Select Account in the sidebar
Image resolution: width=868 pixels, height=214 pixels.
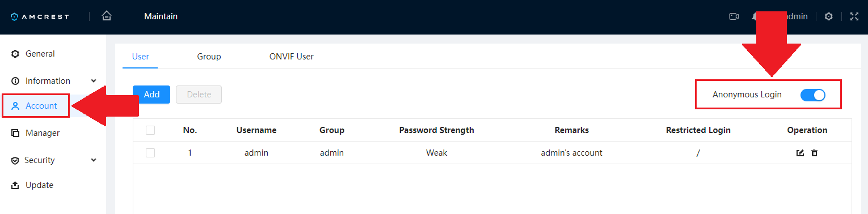(36, 106)
